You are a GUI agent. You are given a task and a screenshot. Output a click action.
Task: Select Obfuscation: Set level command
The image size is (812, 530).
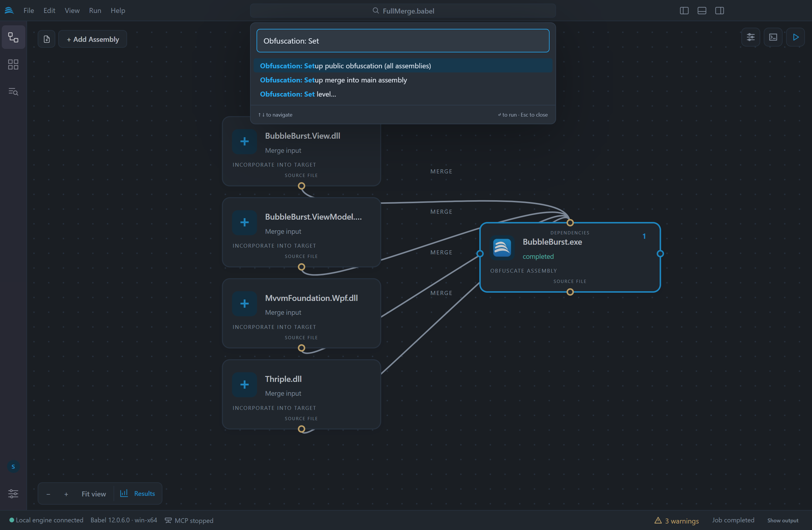pos(402,94)
